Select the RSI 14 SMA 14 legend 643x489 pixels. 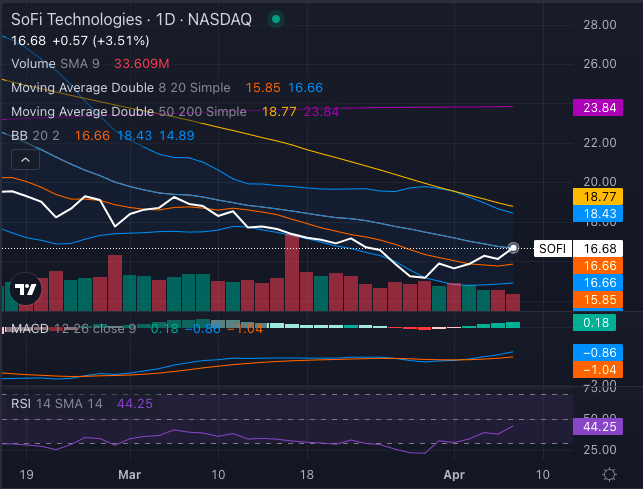pos(58,404)
